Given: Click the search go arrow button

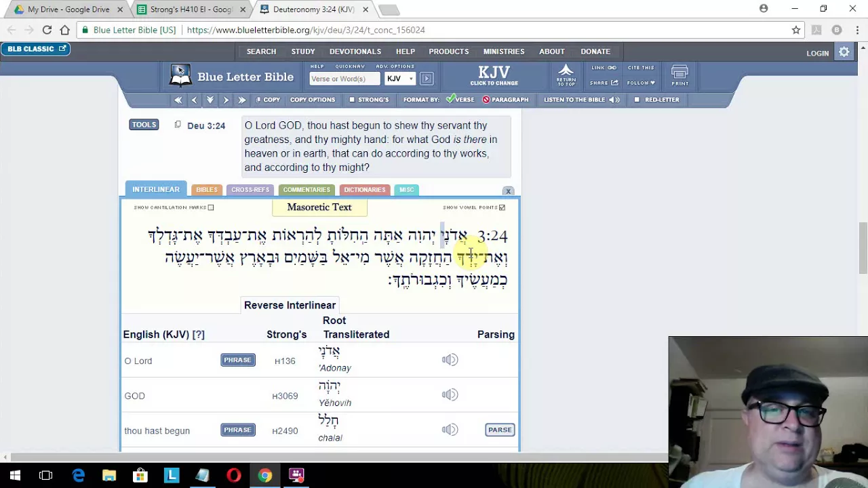Looking at the screenshot, I should tap(427, 79).
